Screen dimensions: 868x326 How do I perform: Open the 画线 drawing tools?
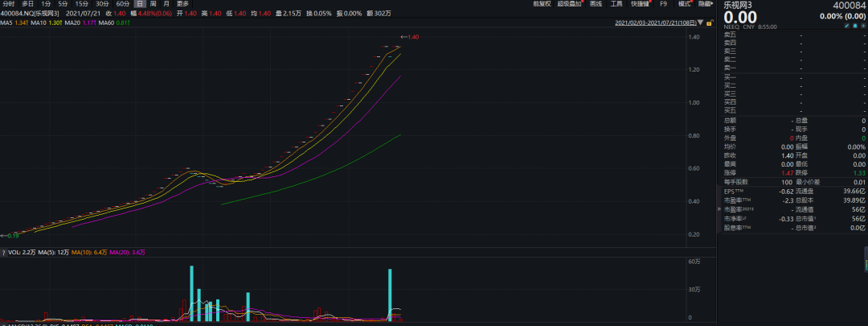[596, 4]
